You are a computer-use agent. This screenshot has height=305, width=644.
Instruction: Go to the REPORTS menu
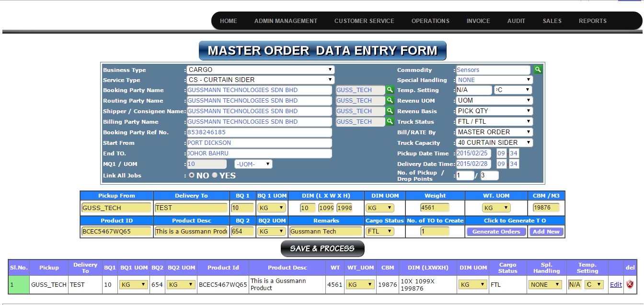tap(592, 21)
